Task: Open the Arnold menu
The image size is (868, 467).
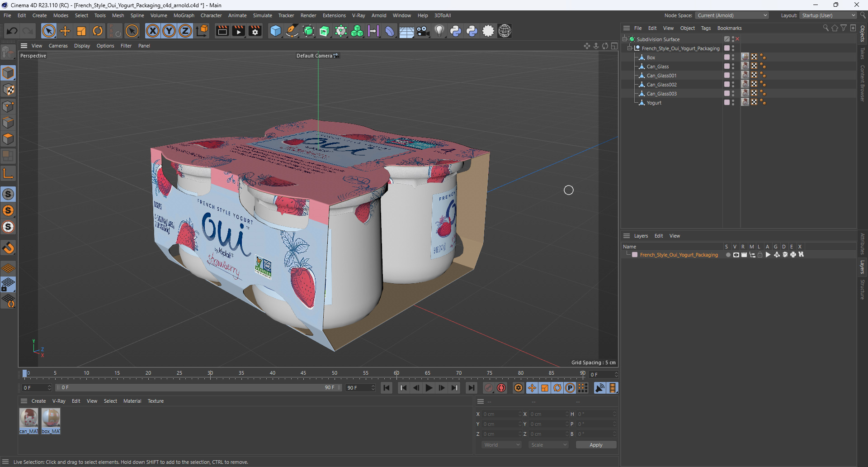Action: click(379, 15)
